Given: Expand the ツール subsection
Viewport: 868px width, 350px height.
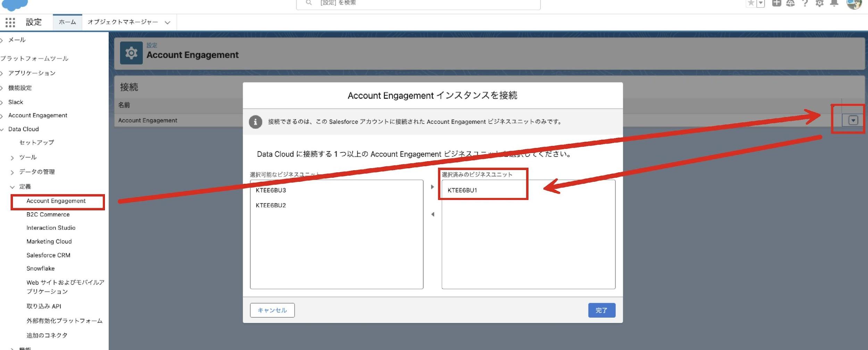Looking at the screenshot, I should pos(12,158).
